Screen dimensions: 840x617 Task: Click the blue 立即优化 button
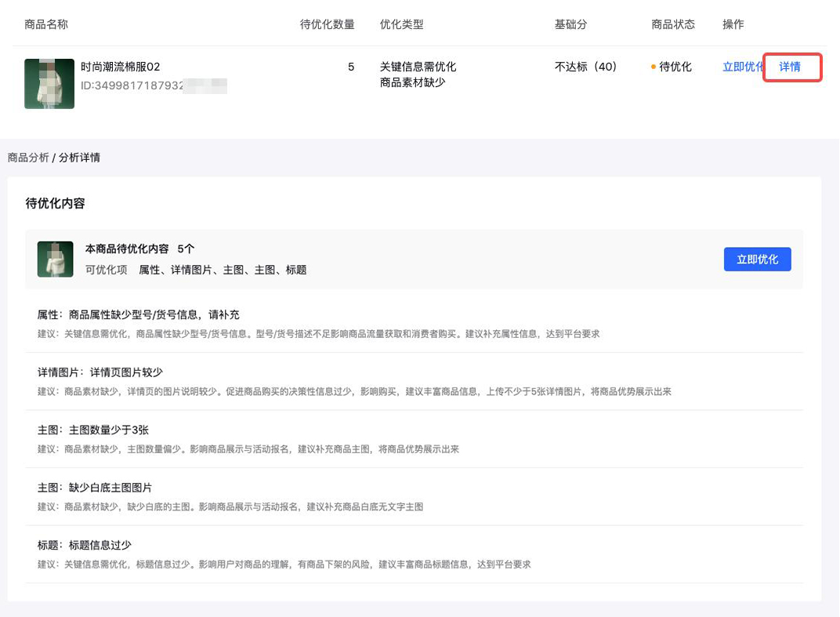click(757, 260)
